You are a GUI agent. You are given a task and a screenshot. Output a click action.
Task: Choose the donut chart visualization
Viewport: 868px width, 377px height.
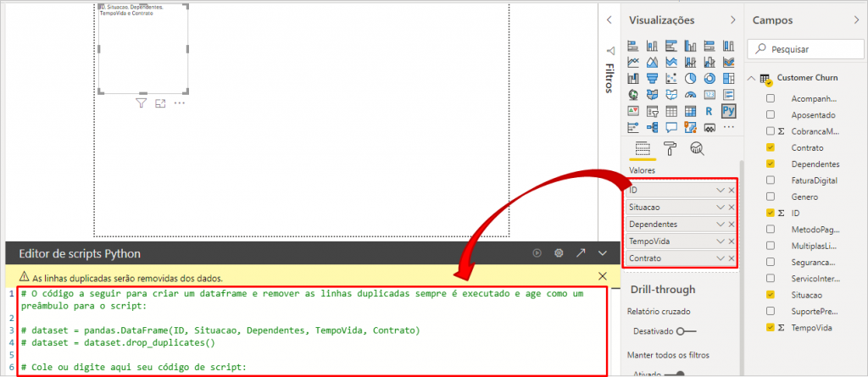pos(709,79)
